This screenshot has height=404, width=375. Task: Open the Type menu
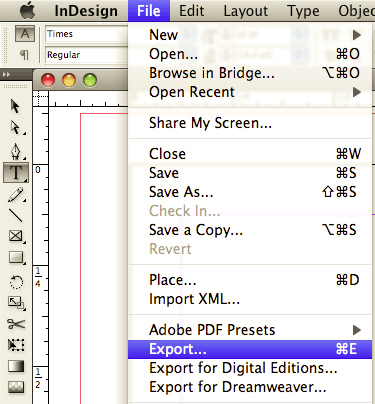tap(303, 11)
